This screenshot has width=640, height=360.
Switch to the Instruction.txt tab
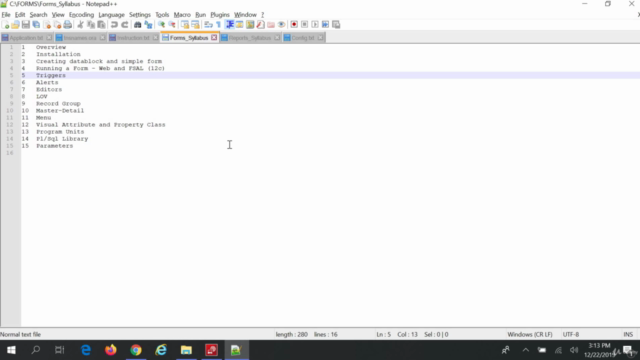pyautogui.click(x=133, y=38)
